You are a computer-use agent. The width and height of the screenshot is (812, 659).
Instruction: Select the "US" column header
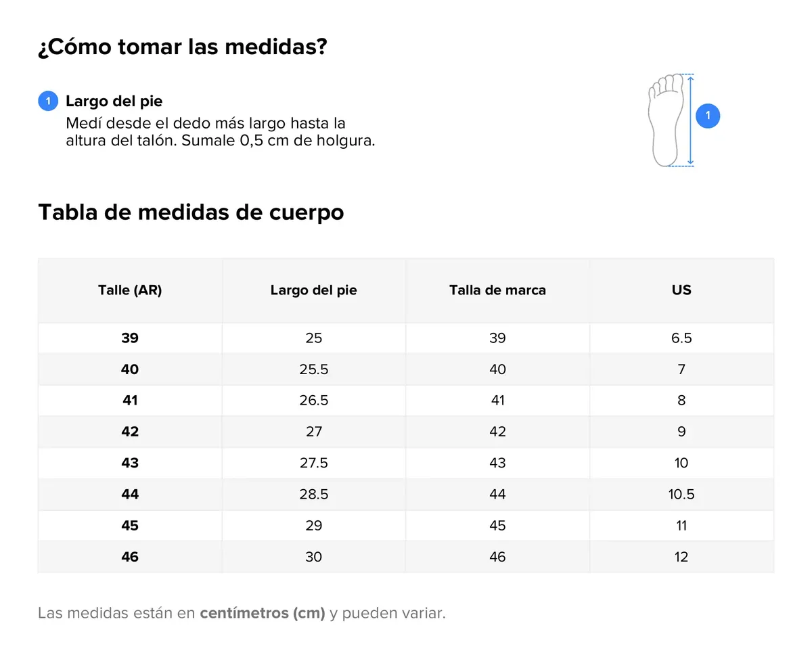(681, 290)
